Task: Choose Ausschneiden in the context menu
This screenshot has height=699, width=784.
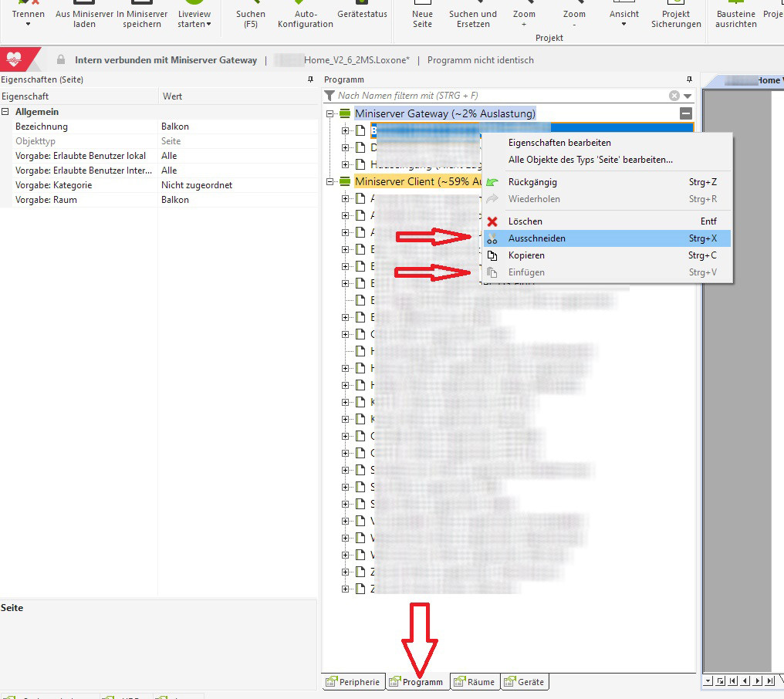Action: click(x=607, y=238)
